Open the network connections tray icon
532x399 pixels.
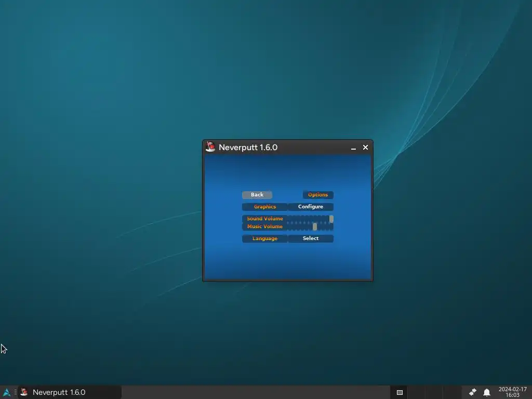tap(472, 392)
